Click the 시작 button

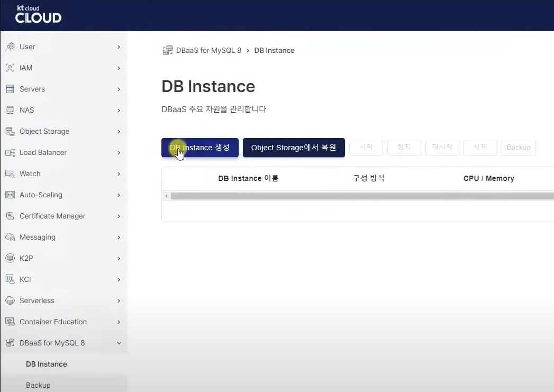[x=366, y=147]
